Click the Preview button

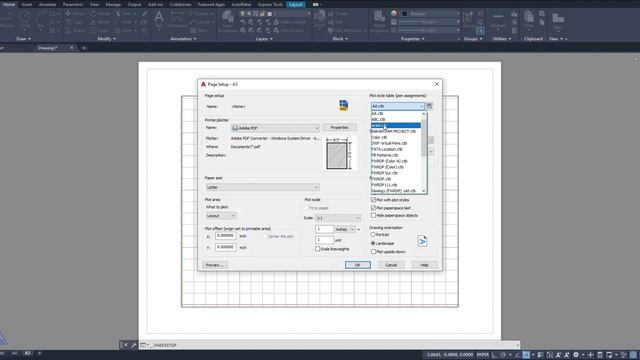point(215,265)
